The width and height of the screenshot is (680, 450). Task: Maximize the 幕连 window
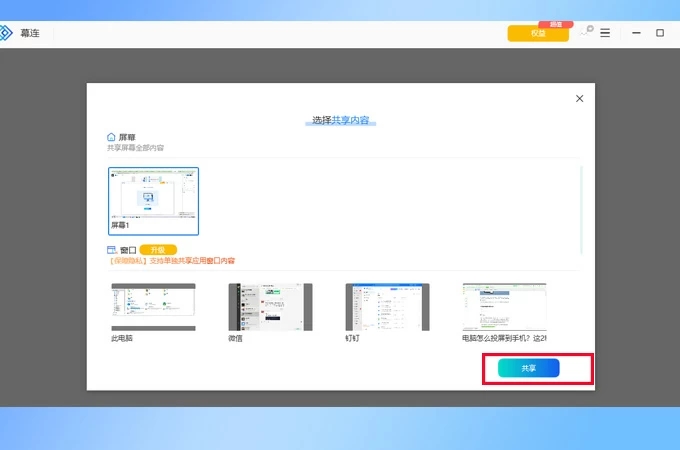(660, 33)
